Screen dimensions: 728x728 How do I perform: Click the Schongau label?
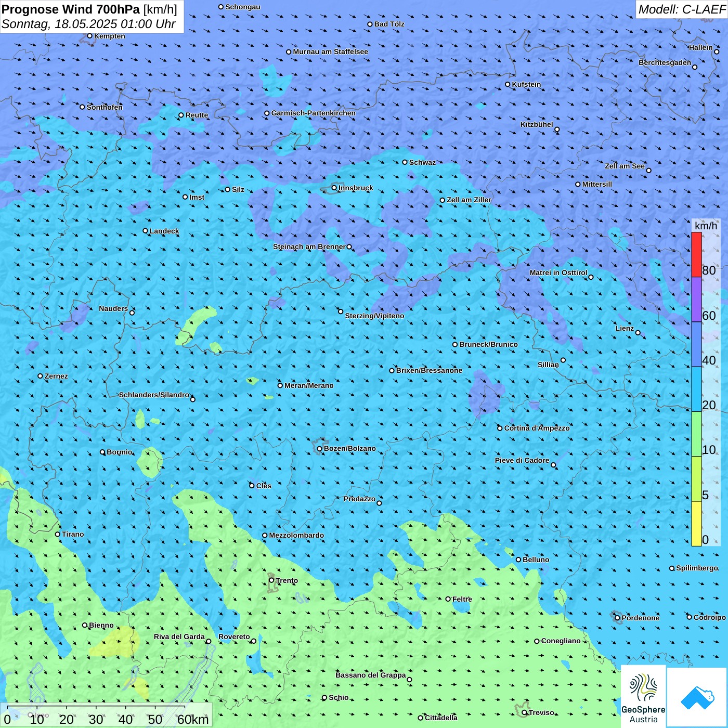(243, 7)
